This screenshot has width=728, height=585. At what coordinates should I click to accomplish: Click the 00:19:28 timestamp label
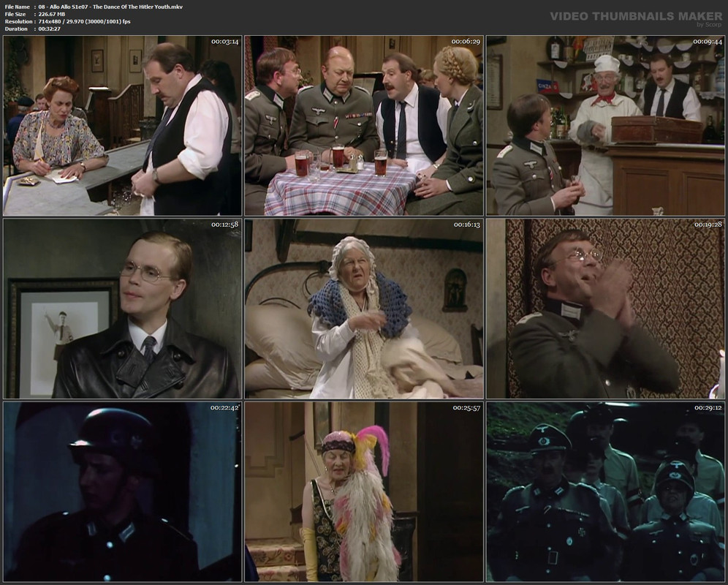pos(708,224)
